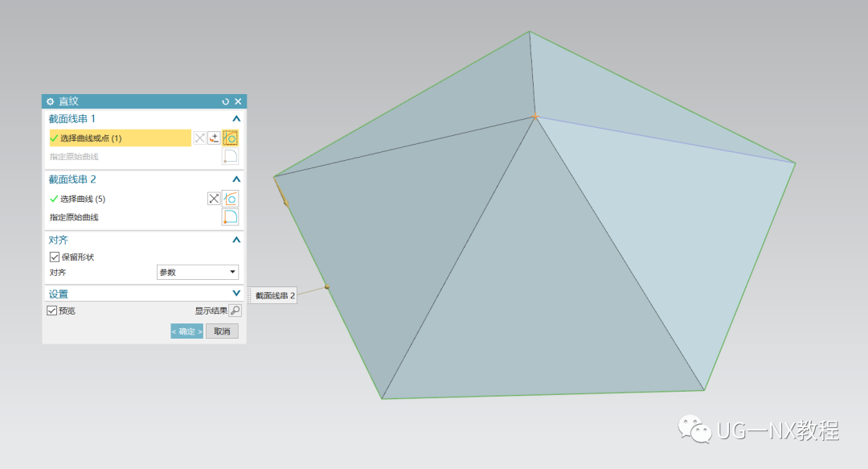Click the 确定 button
Screen dimensions: 868x469
pos(187,331)
